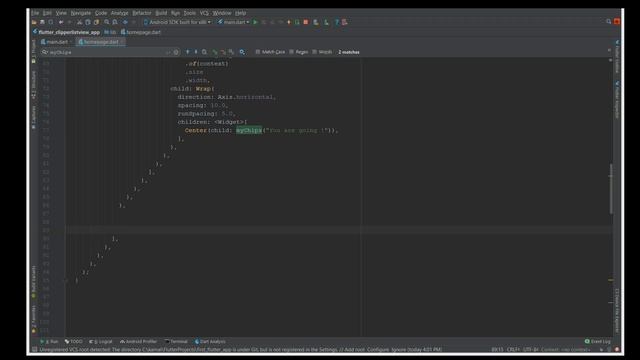Open the Navigate menu
Screen dimensions: 640x360
tap(80, 13)
